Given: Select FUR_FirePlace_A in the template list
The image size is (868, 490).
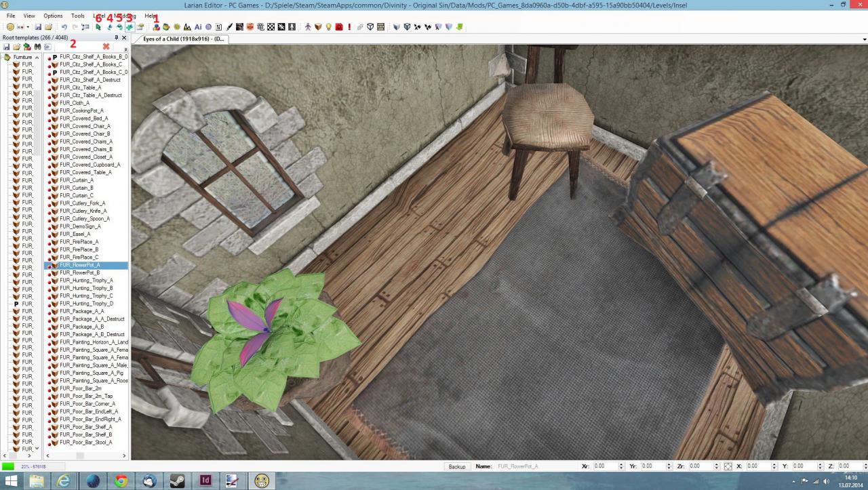Looking at the screenshot, I should tap(79, 242).
